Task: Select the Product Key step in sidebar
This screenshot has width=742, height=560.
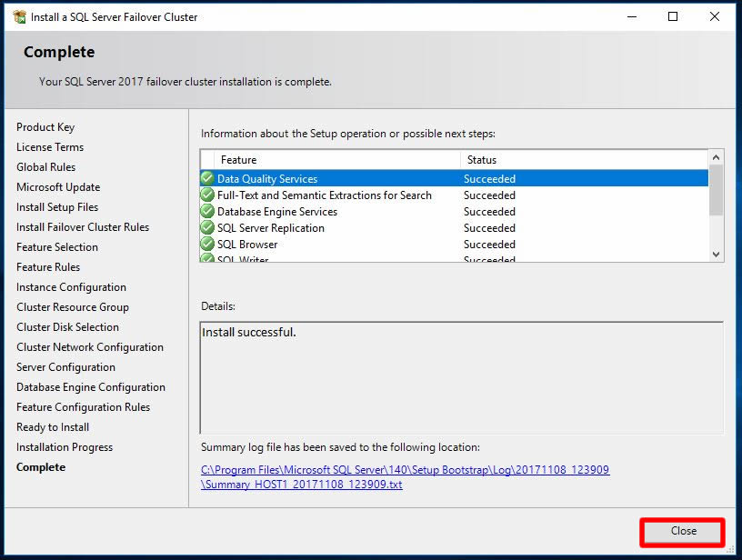Action: pyautogui.click(x=45, y=127)
